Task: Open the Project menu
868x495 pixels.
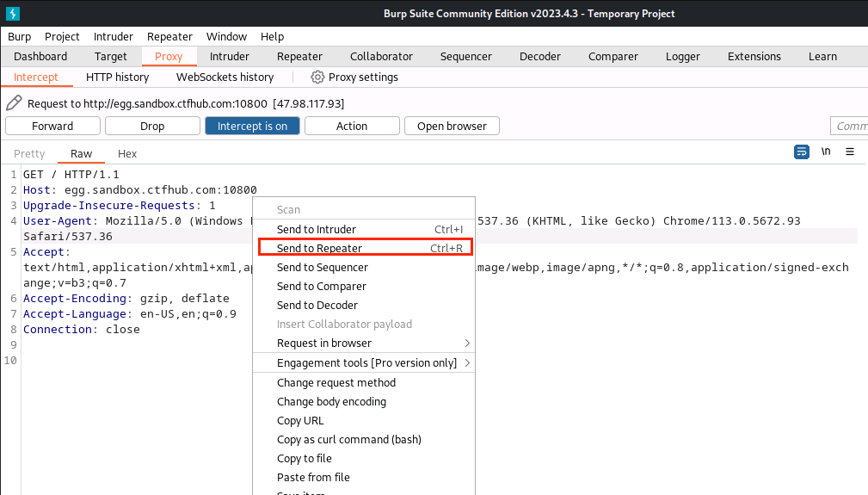Action: [62, 36]
